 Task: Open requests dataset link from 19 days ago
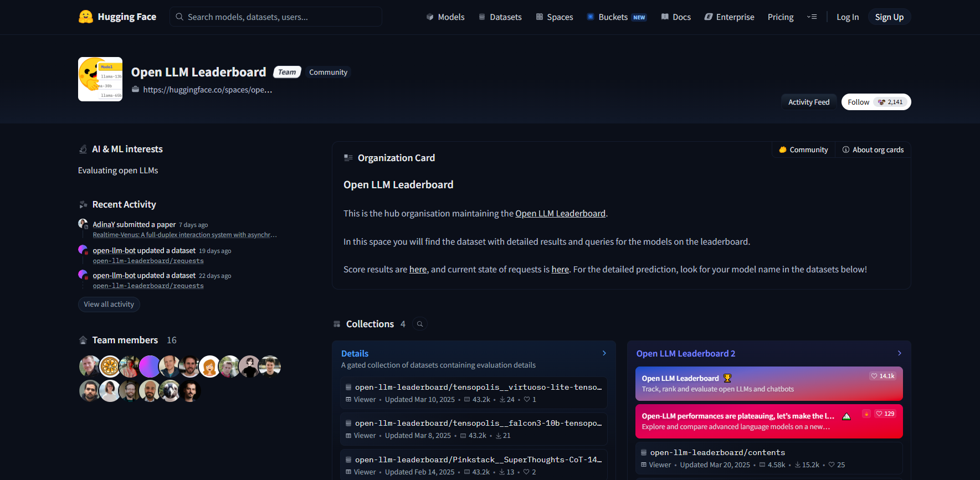coord(148,261)
